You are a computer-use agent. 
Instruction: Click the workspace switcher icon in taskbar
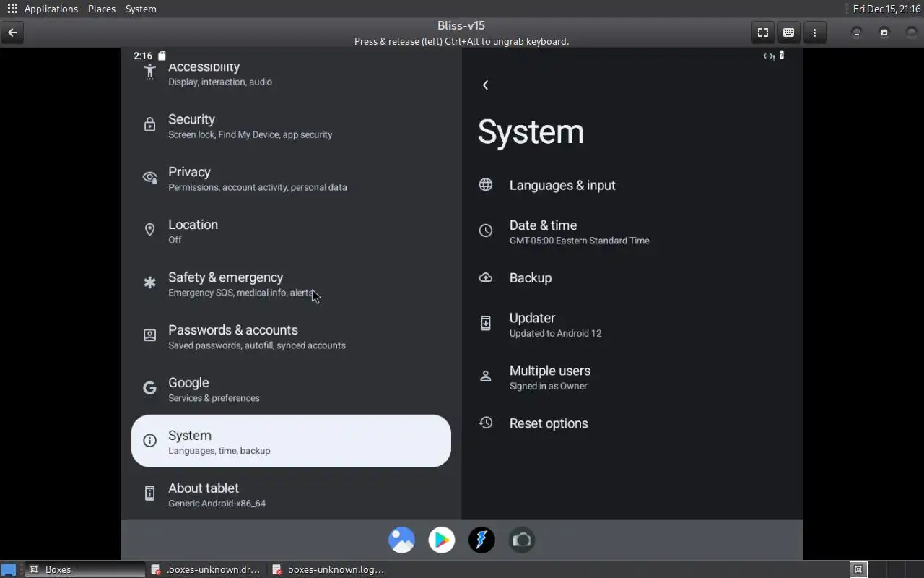pyautogui.click(x=858, y=569)
